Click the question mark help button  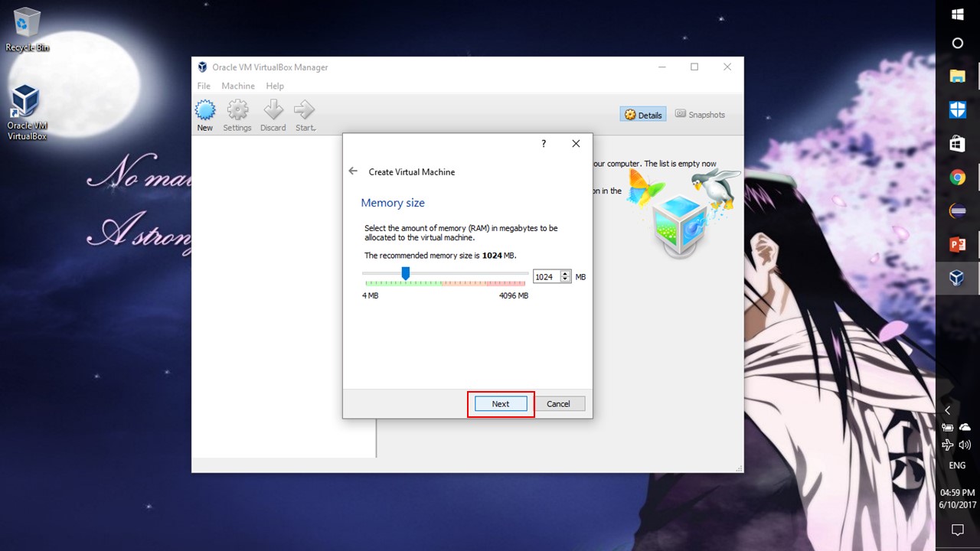point(544,144)
